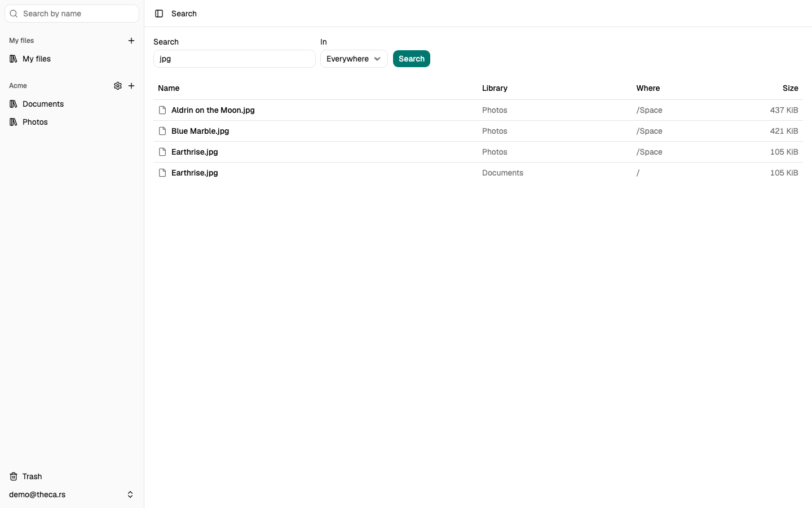The image size is (812, 508).
Task: Click the My files library icon
Action: click(14, 59)
